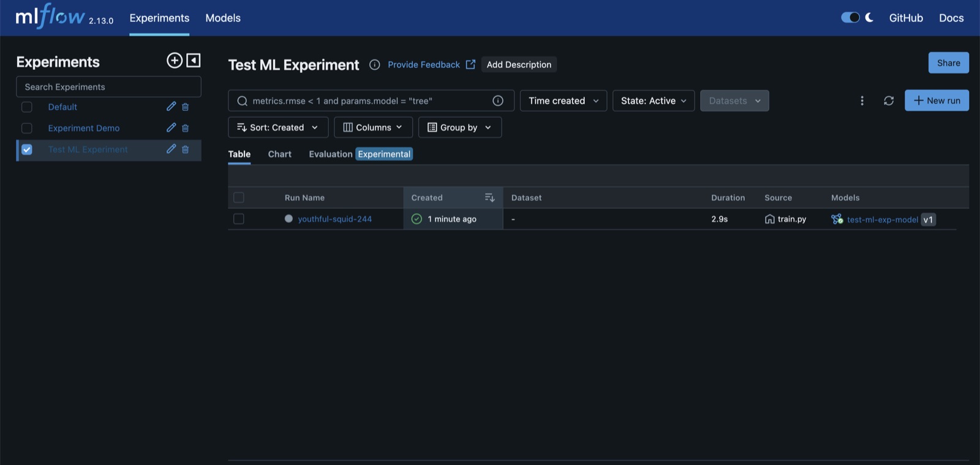Image resolution: width=980 pixels, height=465 pixels.
Task: Open the Time created dropdown
Action: (563, 100)
